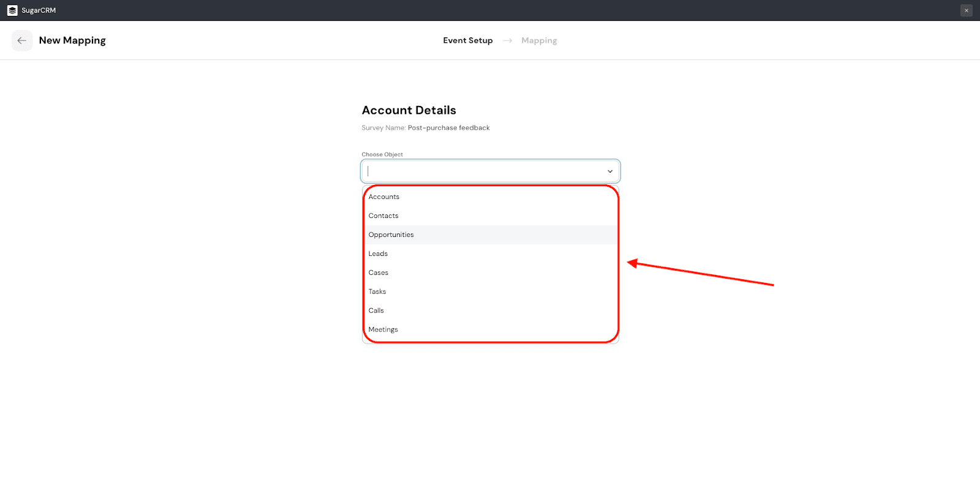Close the SugarCRM window with X
Image resolution: width=980 pixels, height=504 pixels.
tap(967, 10)
